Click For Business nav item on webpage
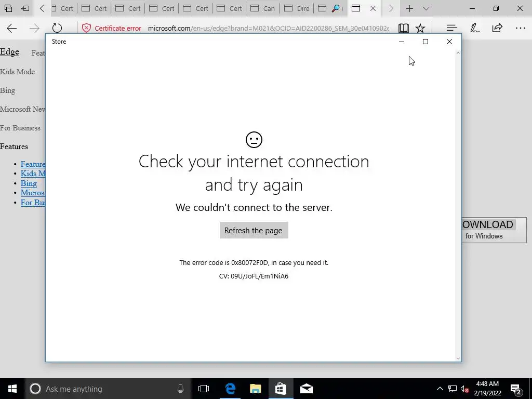The width and height of the screenshot is (532, 399). pos(20,128)
